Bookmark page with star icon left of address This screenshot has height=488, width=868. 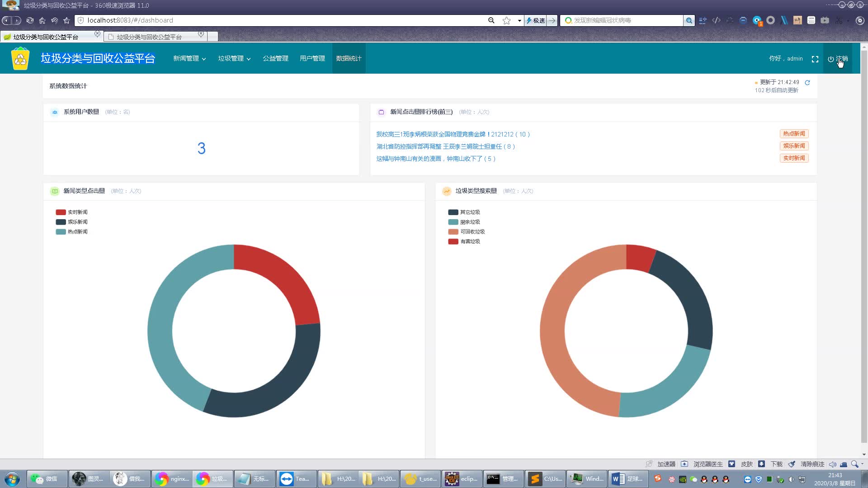coord(66,20)
